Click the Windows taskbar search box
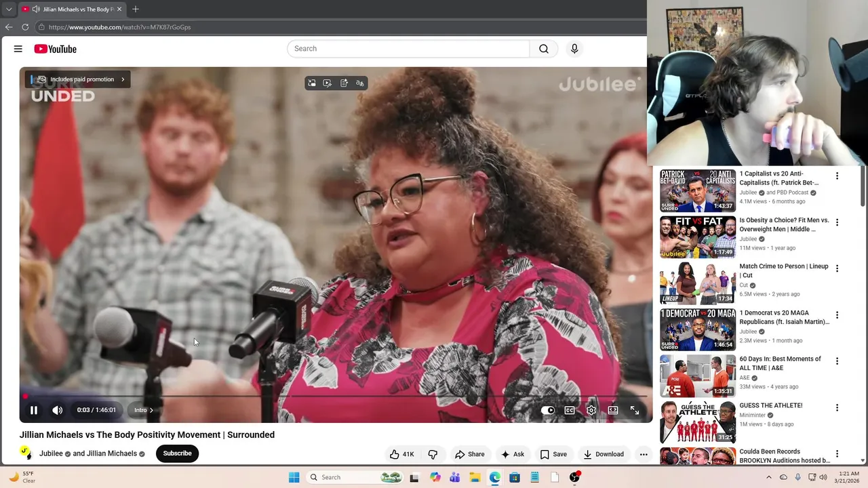The image size is (868, 488). (355, 477)
